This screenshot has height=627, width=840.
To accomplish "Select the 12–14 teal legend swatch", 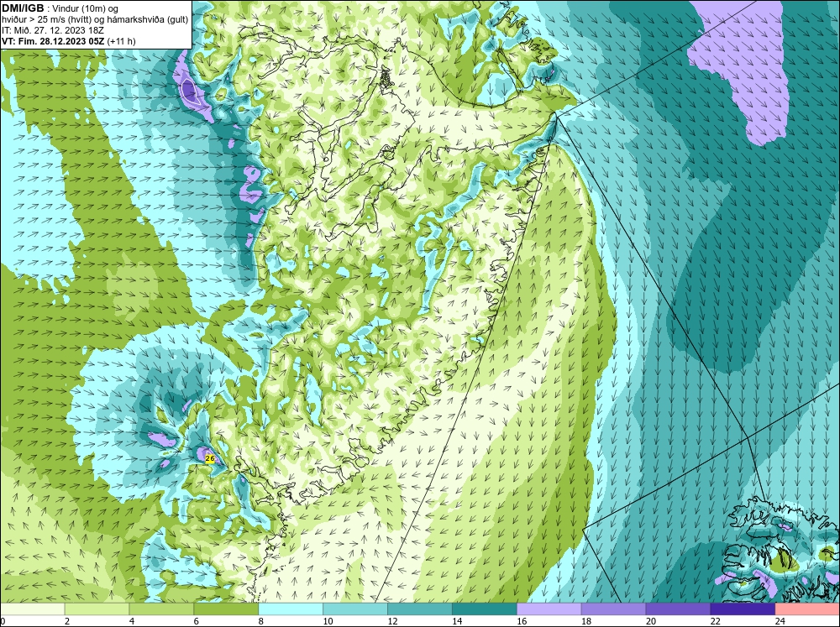I will click(x=420, y=609).
